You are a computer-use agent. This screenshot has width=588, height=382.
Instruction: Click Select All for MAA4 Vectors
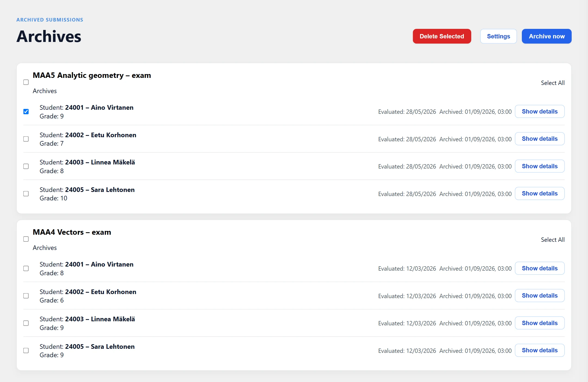[553, 240]
